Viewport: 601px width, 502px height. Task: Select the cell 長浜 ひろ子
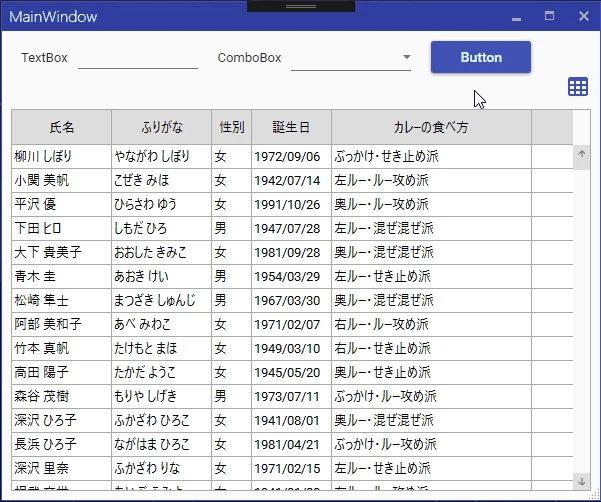(x=61, y=445)
